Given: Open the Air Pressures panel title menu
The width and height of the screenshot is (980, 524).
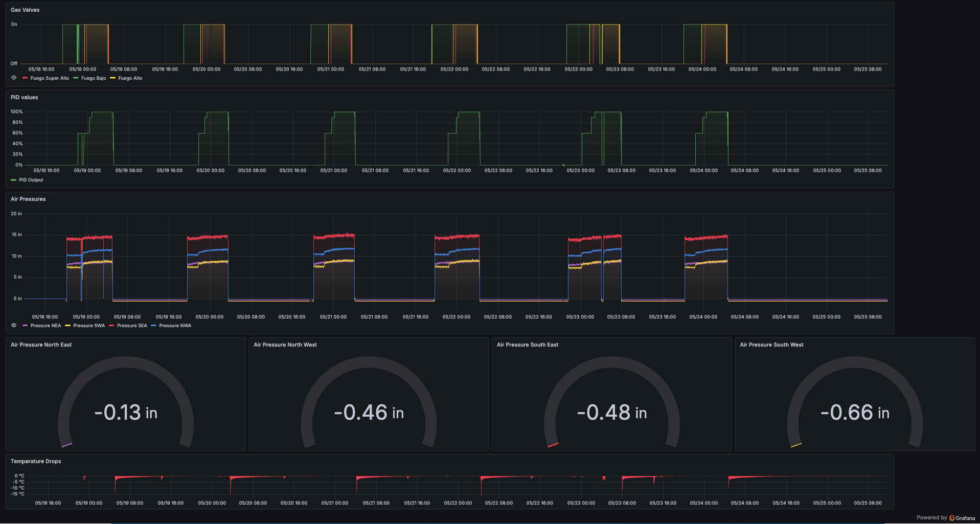Looking at the screenshot, I should pos(28,199).
